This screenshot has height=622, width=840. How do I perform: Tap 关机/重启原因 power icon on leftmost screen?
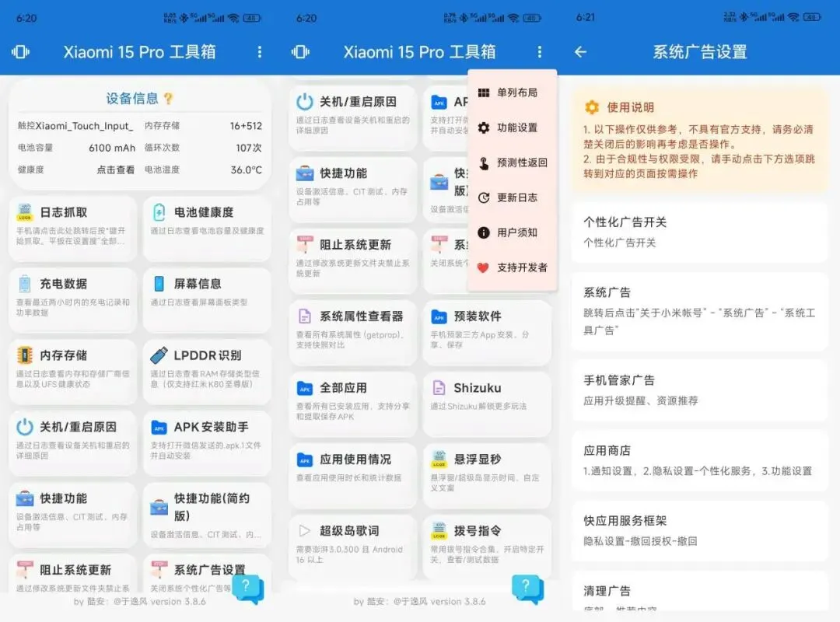point(25,426)
